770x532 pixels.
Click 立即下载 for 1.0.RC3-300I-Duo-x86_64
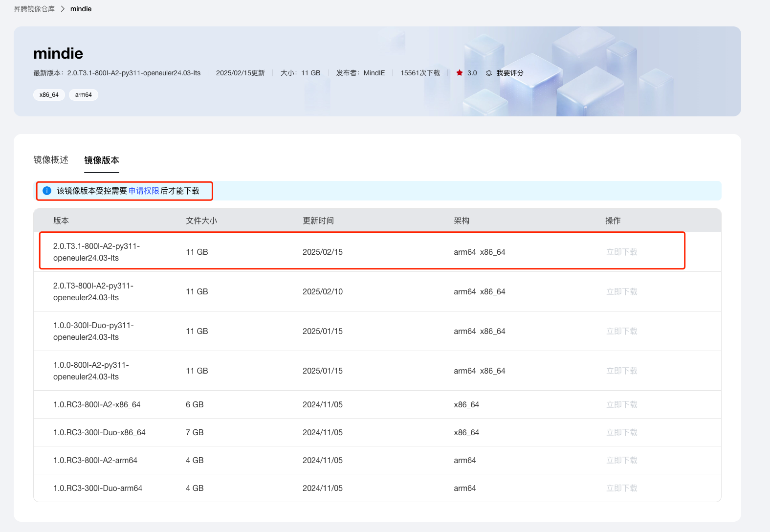point(622,432)
